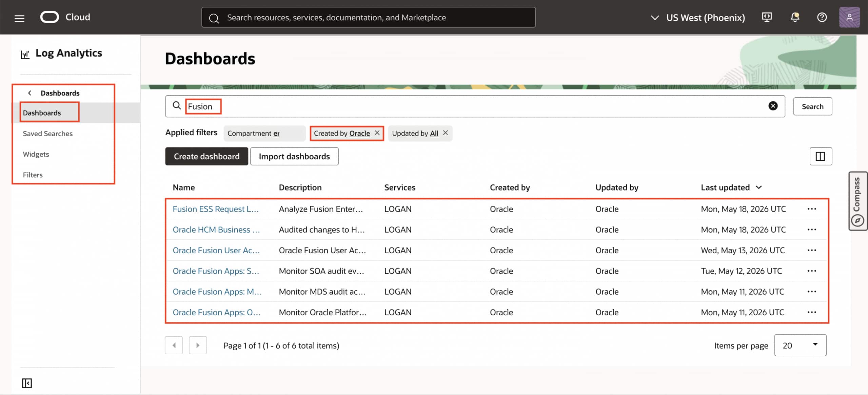
Task: Open the Oracle HCM Business ... dashboard
Action: 216,230
